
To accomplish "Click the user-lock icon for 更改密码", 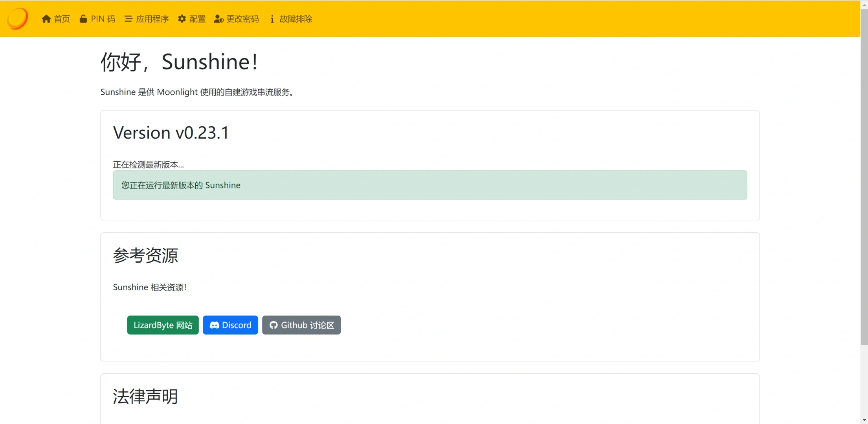I will coord(218,19).
